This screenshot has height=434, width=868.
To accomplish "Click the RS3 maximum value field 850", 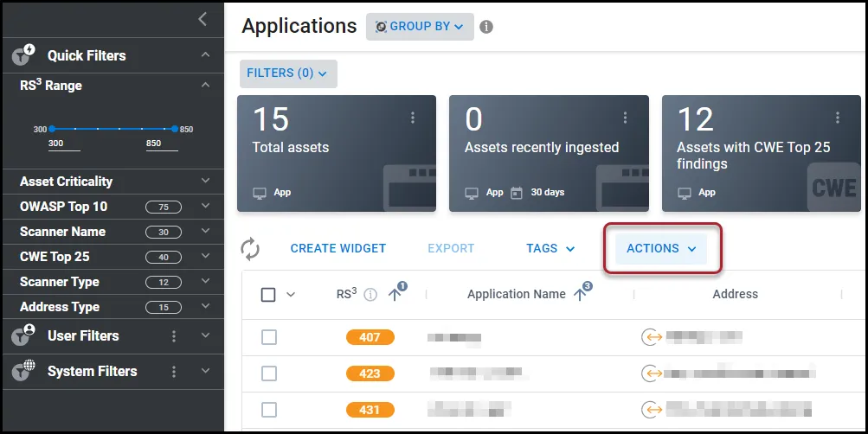I will 162,144.
